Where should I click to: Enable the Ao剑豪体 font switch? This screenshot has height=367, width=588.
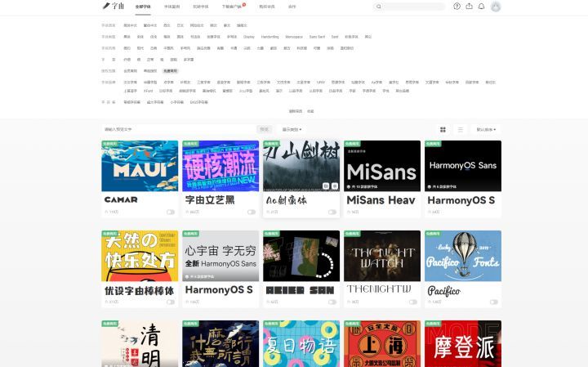332,212
